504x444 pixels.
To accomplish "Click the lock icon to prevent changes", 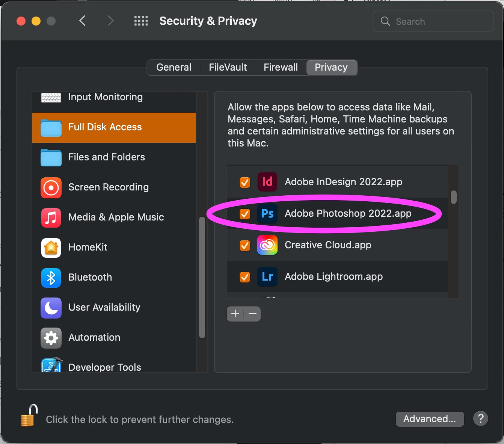I will (29, 415).
